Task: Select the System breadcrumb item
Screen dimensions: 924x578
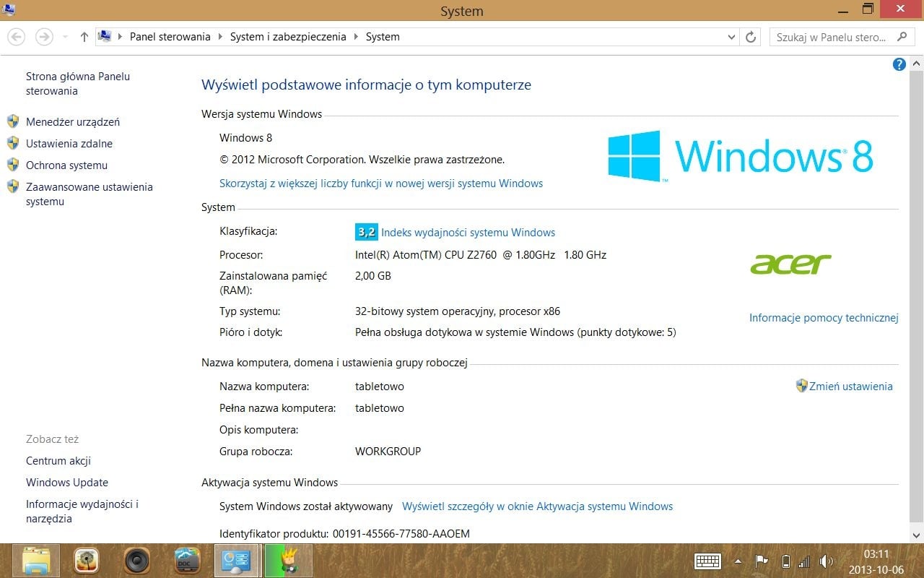Action: 383,37
